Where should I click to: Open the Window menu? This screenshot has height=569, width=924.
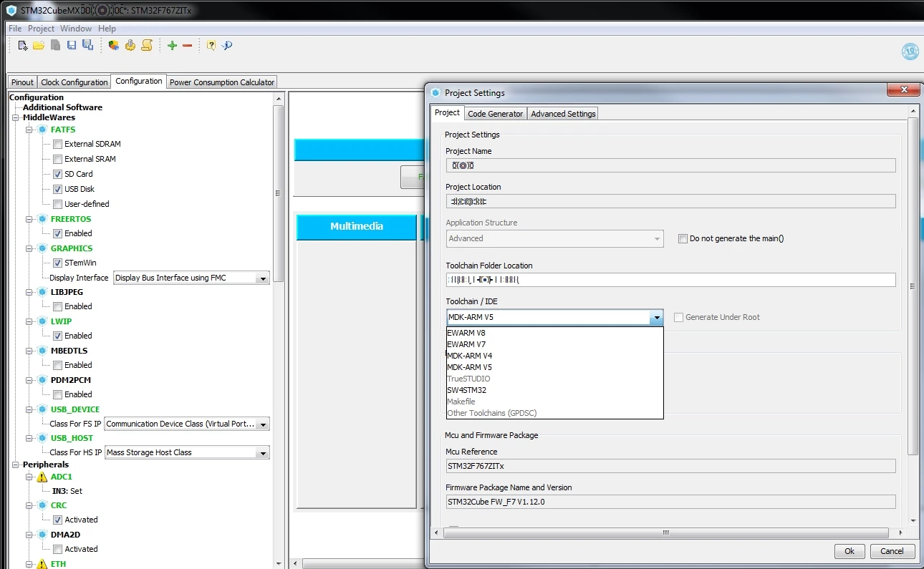pos(76,29)
